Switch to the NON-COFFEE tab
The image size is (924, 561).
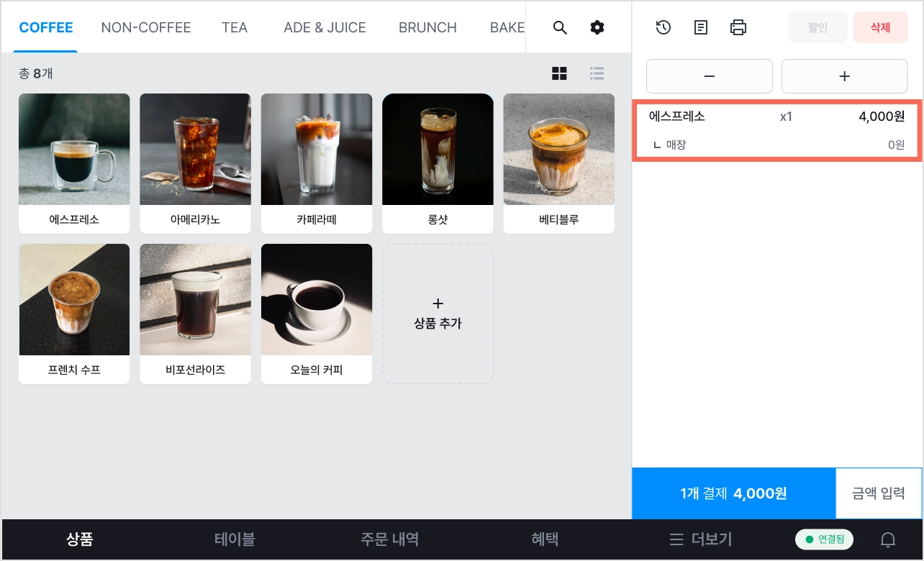(x=146, y=28)
